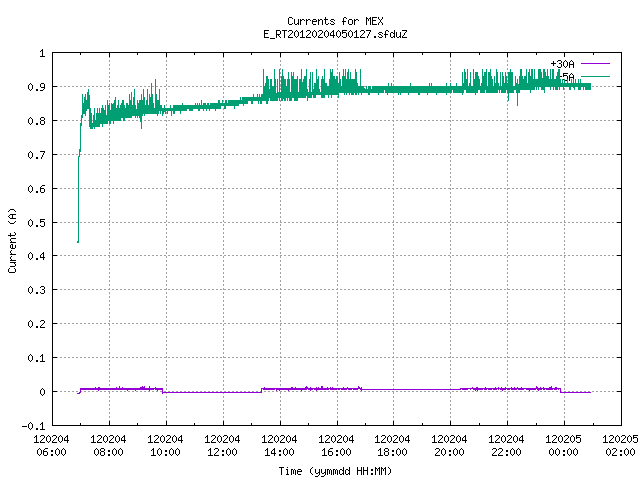Screen dimensions: 640x480
Task: Click the green 5A legend line sample
Action: pos(595,76)
